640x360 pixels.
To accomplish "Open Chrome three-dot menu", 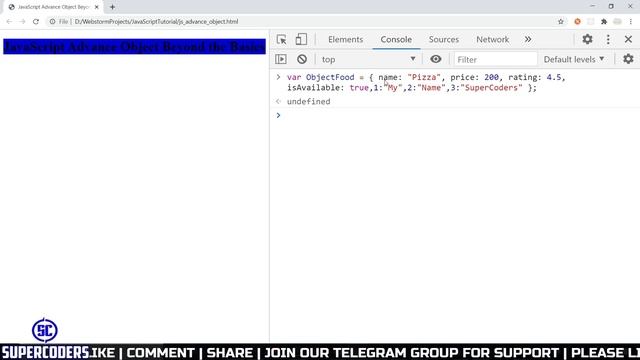I will (631, 22).
